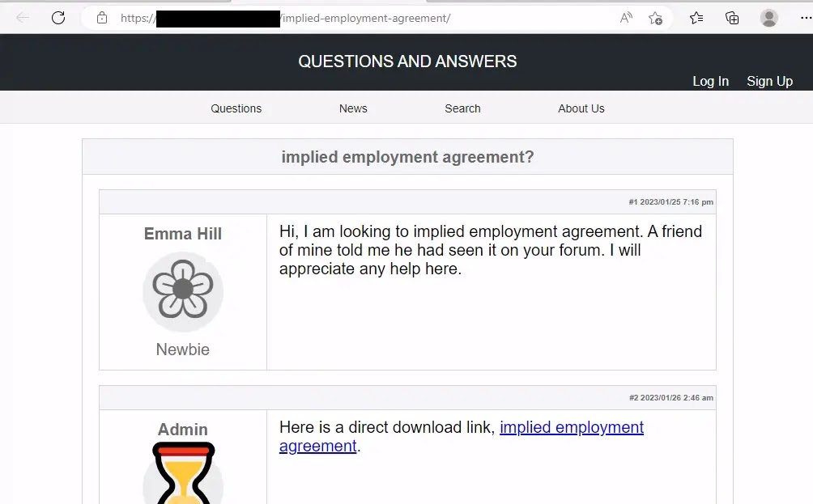View site info via the lock icon
Image resolution: width=813 pixels, height=504 pixels.
102,18
